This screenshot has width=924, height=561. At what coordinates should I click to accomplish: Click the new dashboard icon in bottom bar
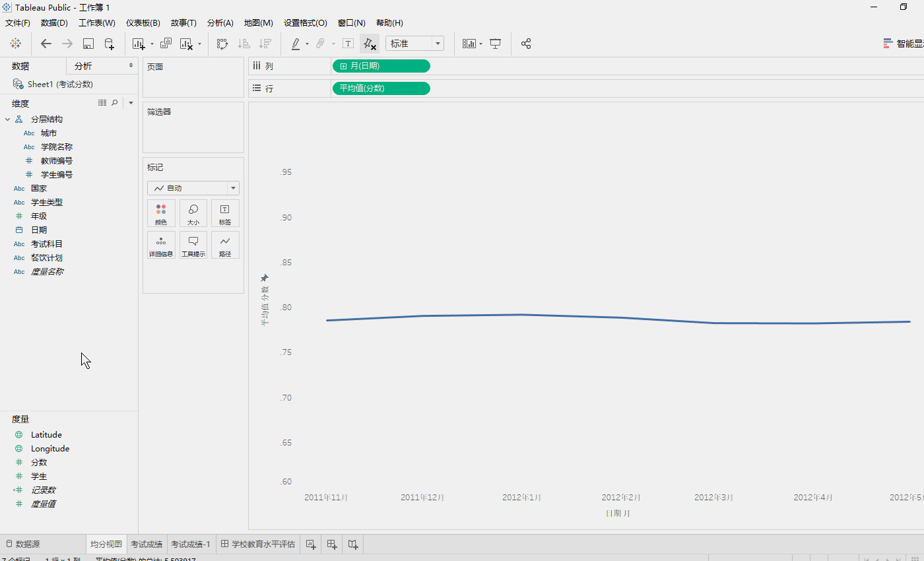coord(332,544)
